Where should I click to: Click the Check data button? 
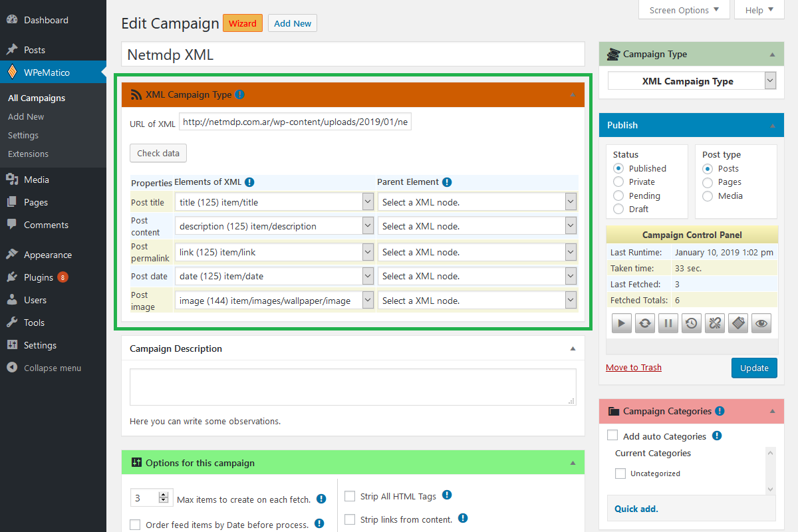click(x=158, y=153)
